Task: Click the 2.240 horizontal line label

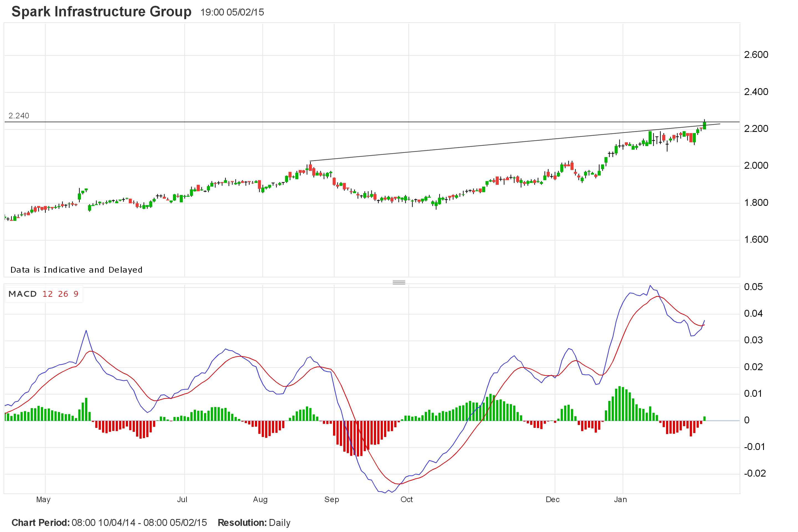Action: [19, 116]
